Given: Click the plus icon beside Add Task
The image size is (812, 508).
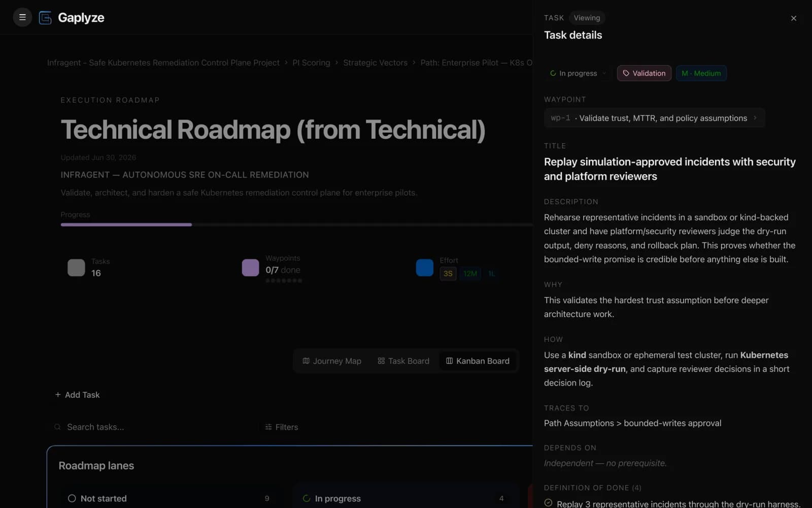Looking at the screenshot, I should coord(58,395).
